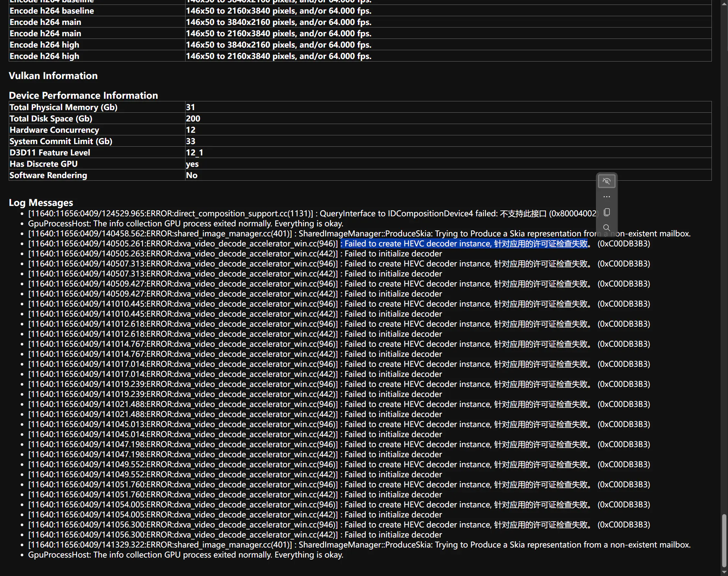The height and width of the screenshot is (576, 728).
Task: Open the three-dot more options in mini menu
Action: (606, 197)
